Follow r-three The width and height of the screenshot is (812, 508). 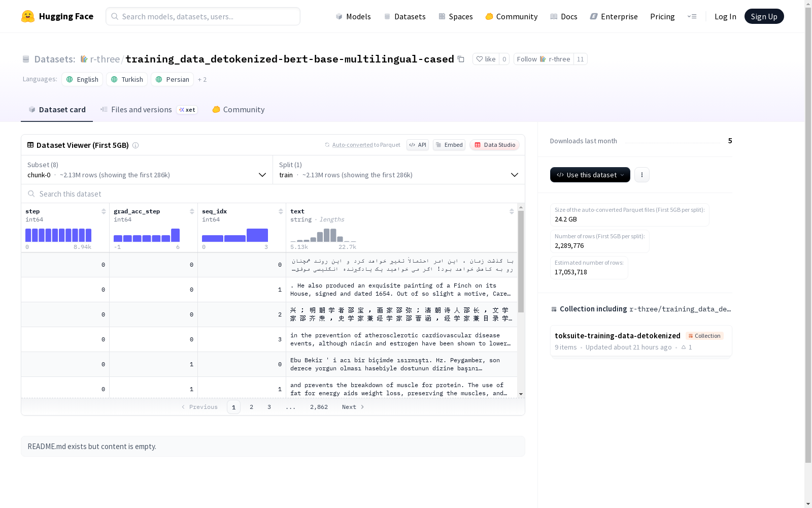click(x=544, y=59)
